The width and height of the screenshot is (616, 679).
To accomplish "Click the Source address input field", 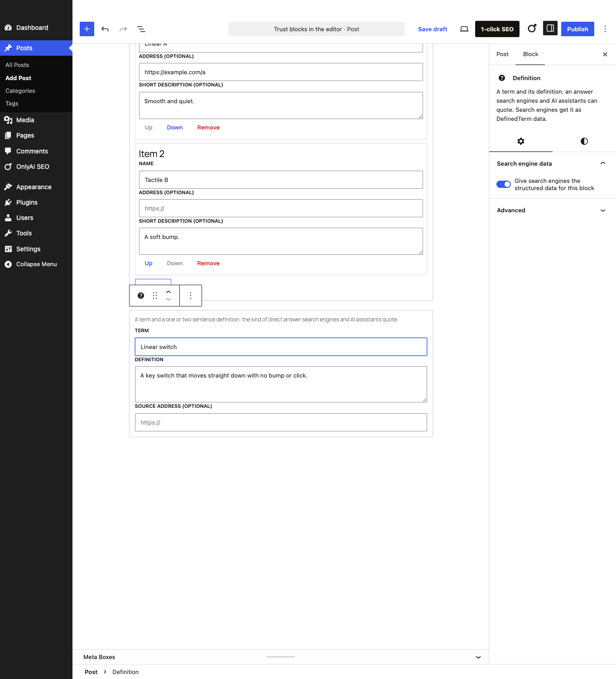I will [281, 422].
